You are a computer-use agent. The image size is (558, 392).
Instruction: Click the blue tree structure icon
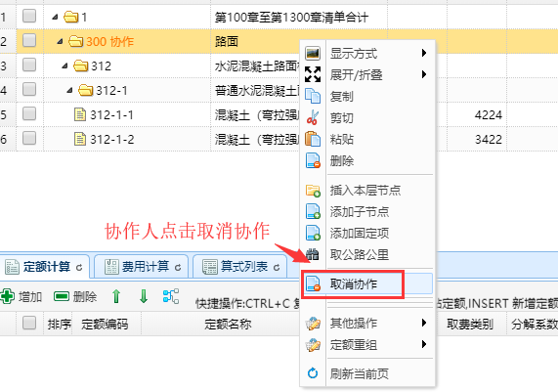point(171,296)
